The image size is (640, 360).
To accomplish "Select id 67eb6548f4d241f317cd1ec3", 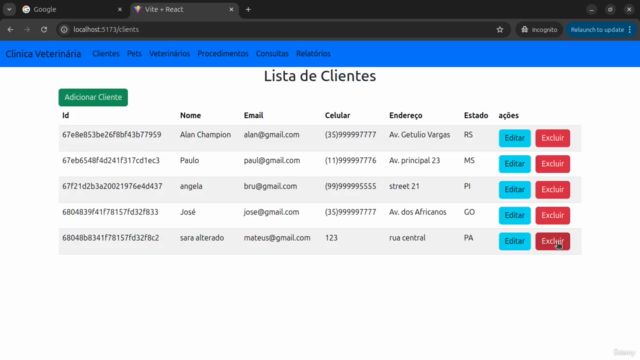I will [x=111, y=160].
